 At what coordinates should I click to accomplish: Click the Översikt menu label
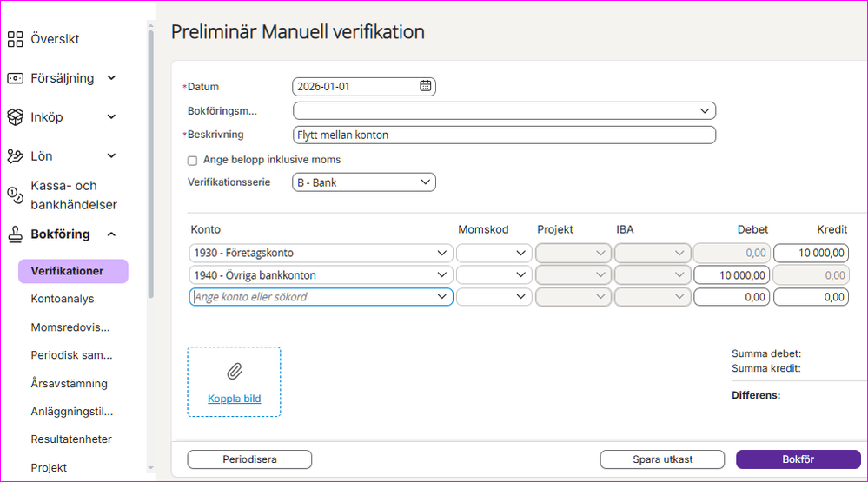point(55,39)
